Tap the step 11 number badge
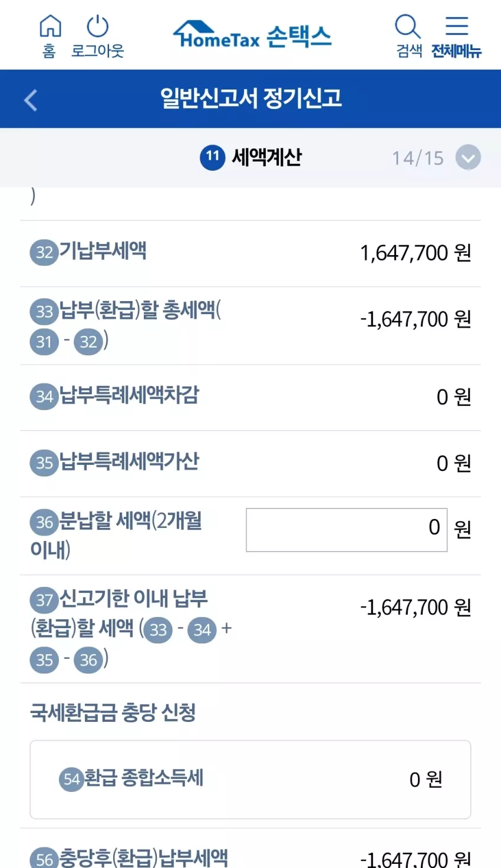 click(x=212, y=157)
